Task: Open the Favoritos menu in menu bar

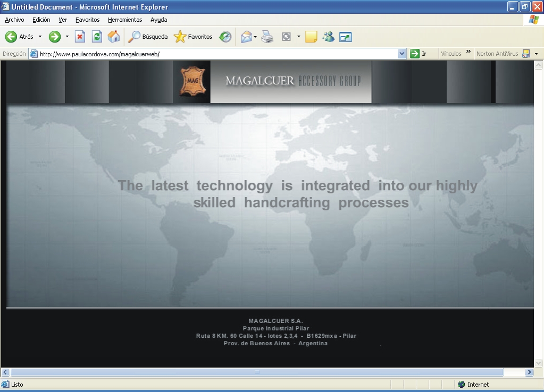Action: tap(87, 20)
